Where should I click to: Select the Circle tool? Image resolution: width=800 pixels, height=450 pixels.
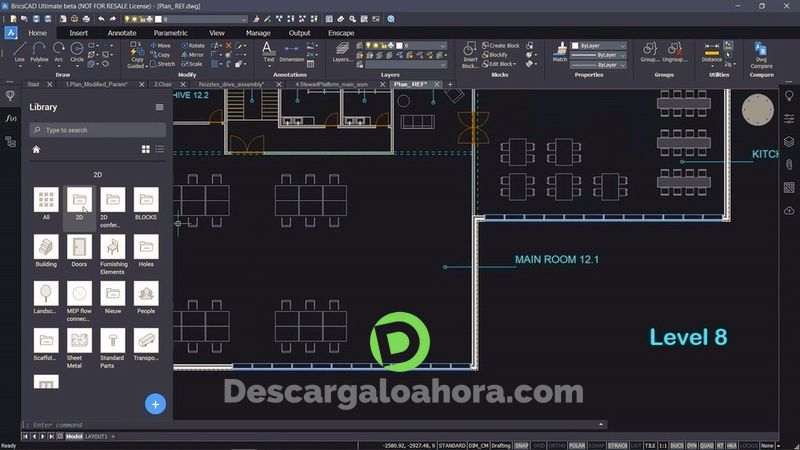tap(77, 53)
